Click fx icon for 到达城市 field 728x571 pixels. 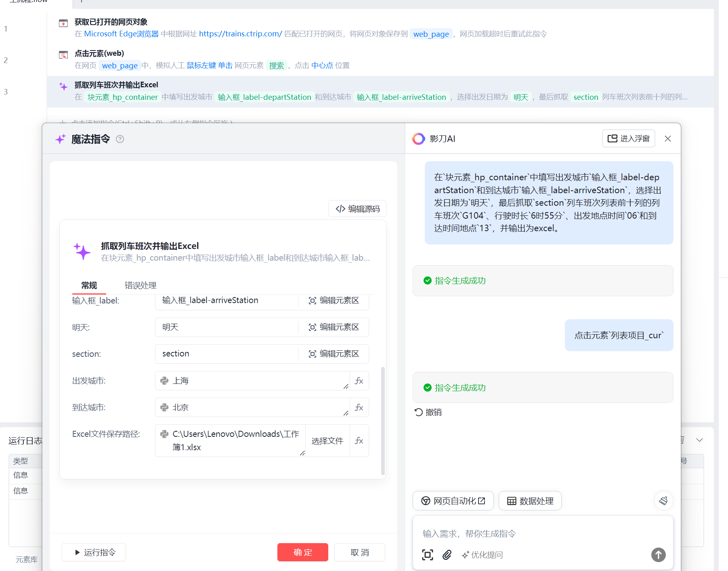pos(359,407)
